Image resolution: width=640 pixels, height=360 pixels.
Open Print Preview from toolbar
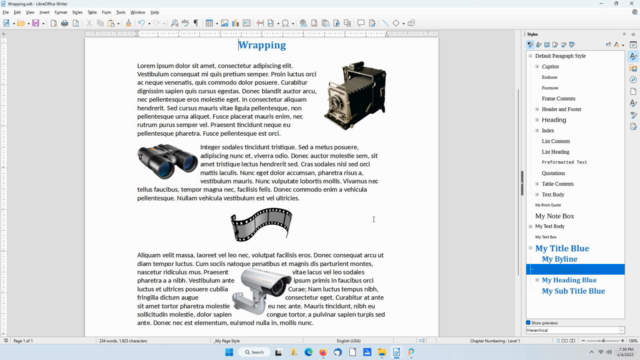[x=76, y=23]
